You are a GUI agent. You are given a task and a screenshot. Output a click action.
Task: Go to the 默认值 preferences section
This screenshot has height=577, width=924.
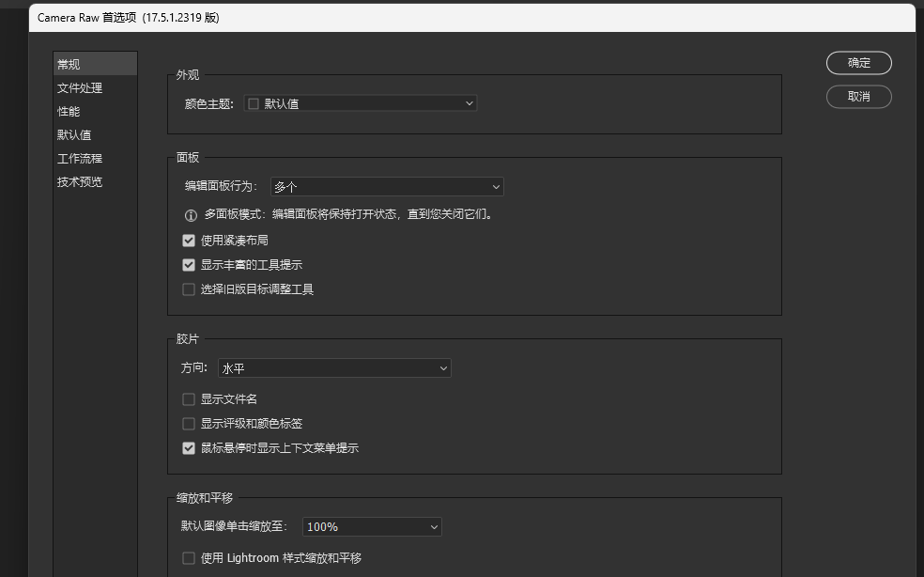coord(74,135)
